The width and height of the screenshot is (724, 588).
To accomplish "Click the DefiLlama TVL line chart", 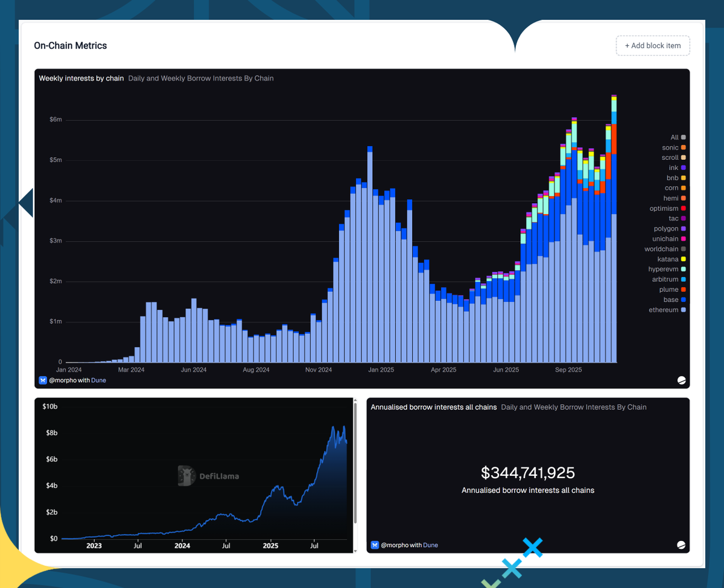I will pyautogui.click(x=204, y=482).
